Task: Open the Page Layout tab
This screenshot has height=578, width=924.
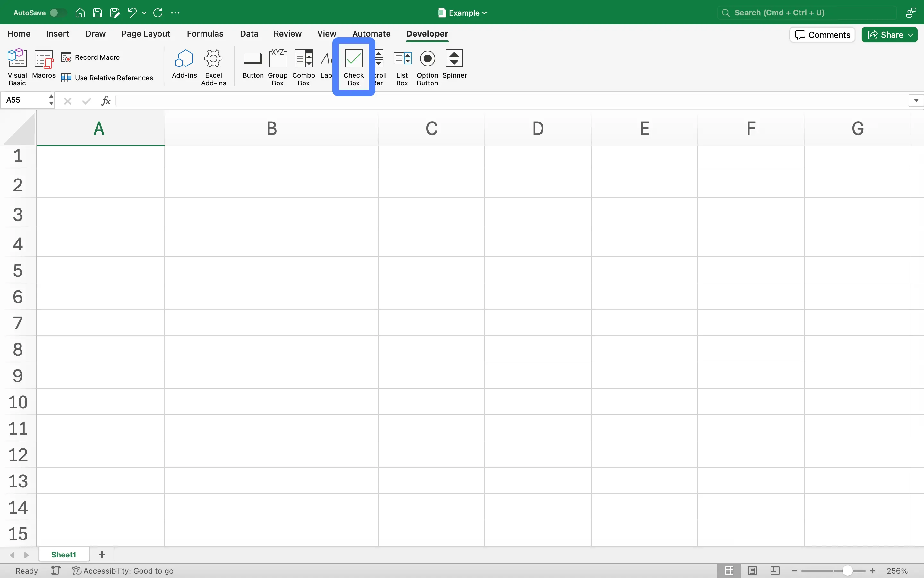Action: click(145, 34)
